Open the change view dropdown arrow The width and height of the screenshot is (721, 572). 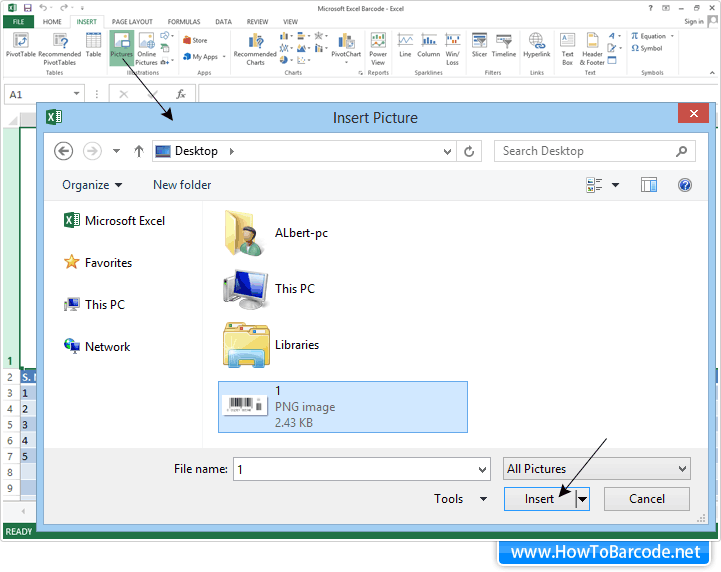pos(615,185)
